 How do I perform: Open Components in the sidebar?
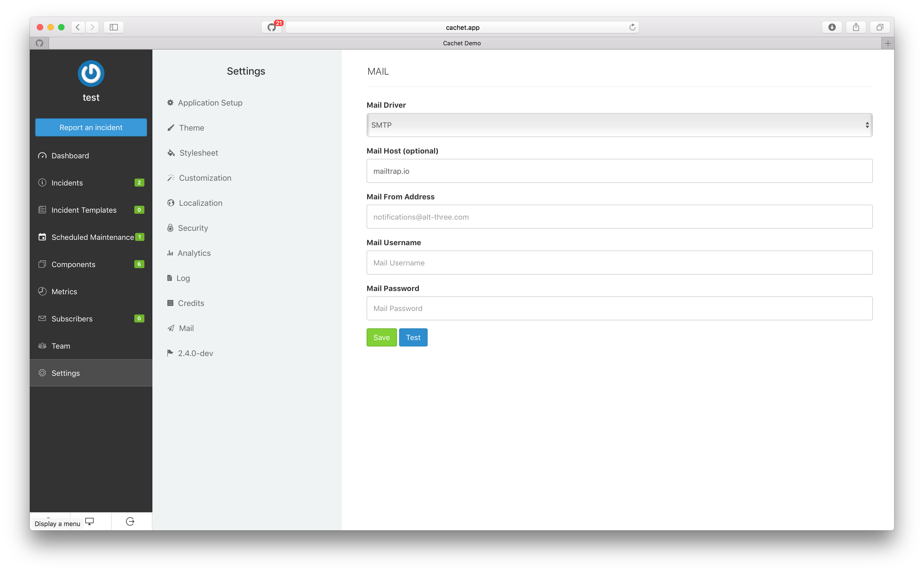[x=91, y=264]
